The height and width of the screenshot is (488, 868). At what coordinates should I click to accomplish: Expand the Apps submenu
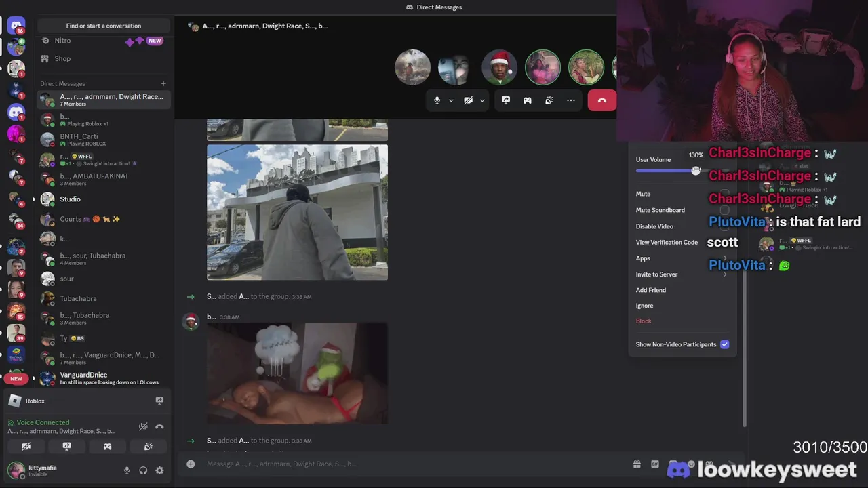pos(682,258)
